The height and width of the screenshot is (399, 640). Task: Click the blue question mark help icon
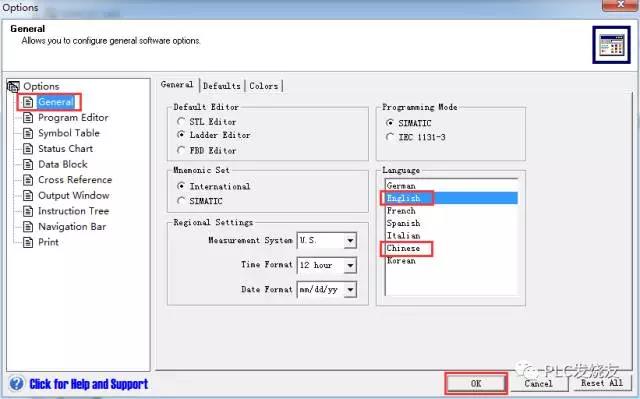(16, 383)
